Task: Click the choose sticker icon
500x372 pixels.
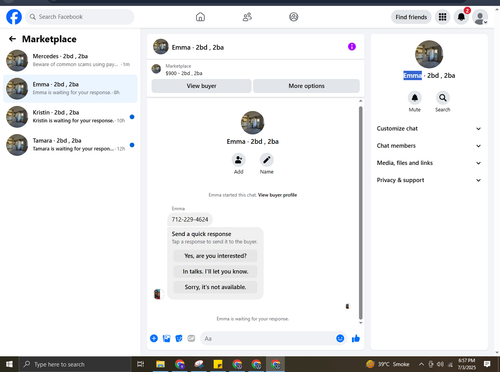Action: point(179,339)
